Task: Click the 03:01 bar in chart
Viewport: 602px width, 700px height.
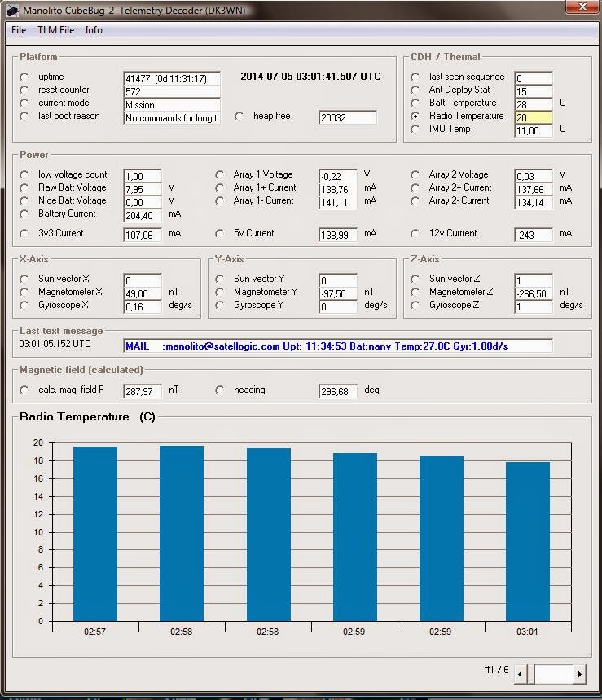Action: [528, 542]
